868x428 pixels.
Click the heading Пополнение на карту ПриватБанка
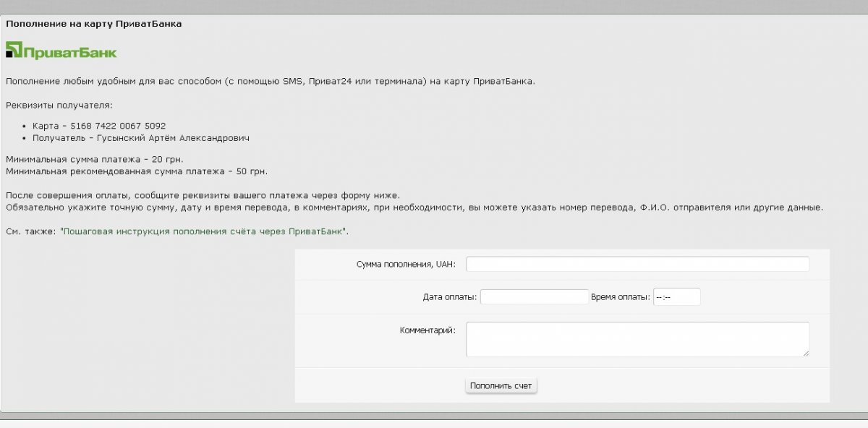(x=94, y=24)
